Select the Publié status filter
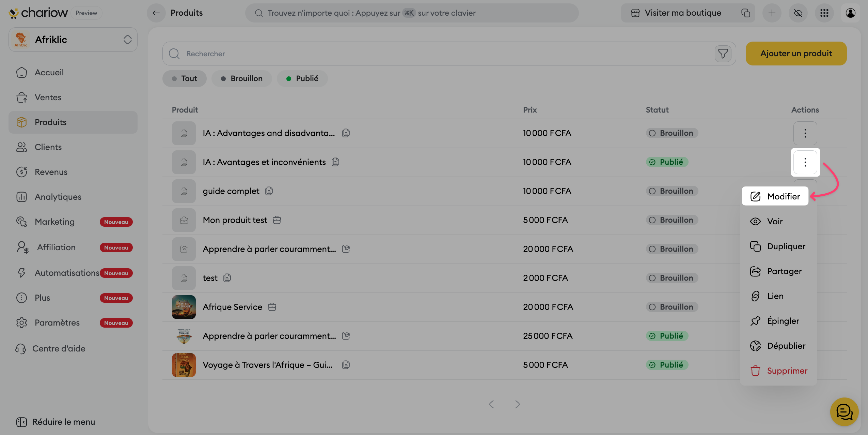Screen dimensions: 868x435 pyautogui.click(x=302, y=78)
